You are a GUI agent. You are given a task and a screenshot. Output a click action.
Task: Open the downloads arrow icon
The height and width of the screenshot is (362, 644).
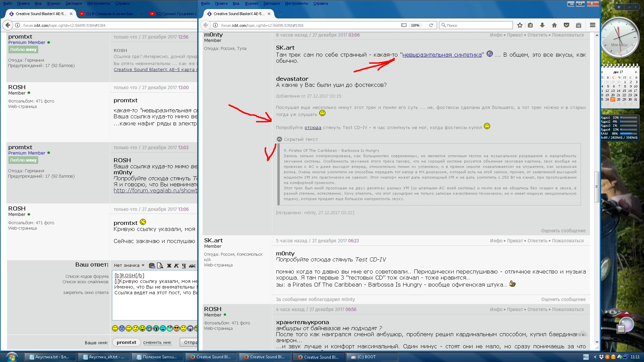tap(542, 25)
